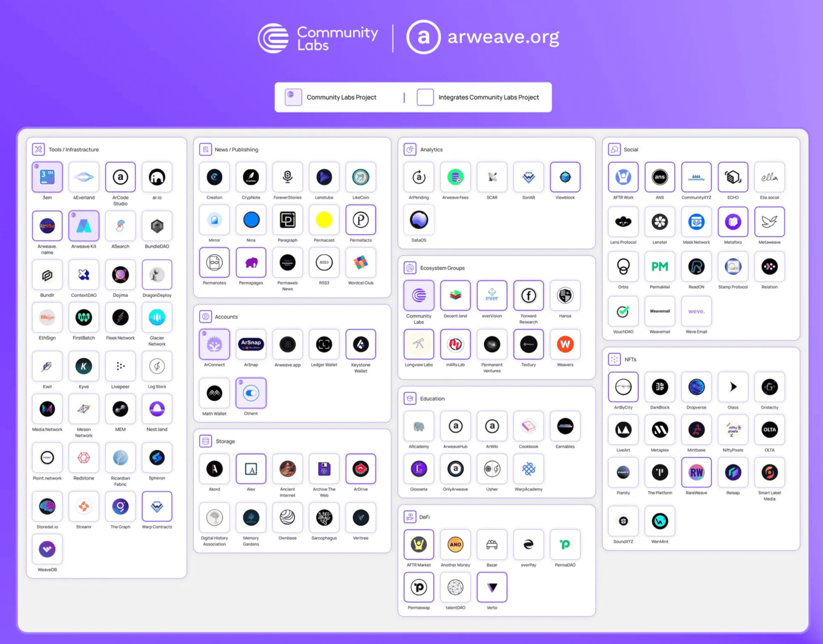823x644 pixels.
Task: Click the WenMint icon
Action: pos(660,521)
